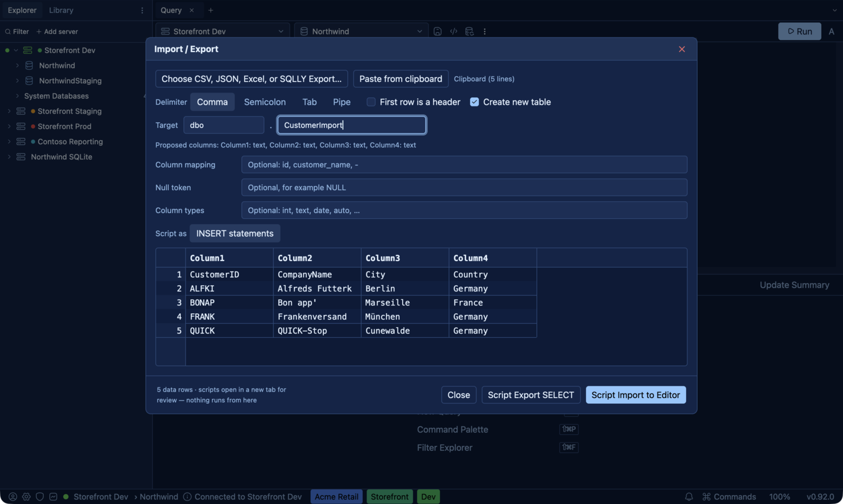Open Commands in the status bar

(729, 496)
